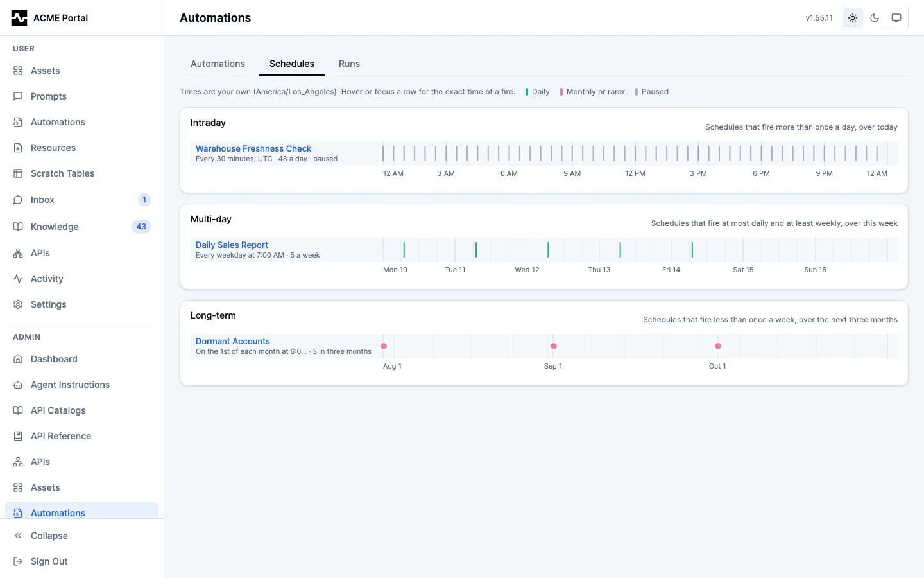The width and height of the screenshot is (924, 578).
Task: Select the Schedules tab
Action: pyautogui.click(x=292, y=64)
